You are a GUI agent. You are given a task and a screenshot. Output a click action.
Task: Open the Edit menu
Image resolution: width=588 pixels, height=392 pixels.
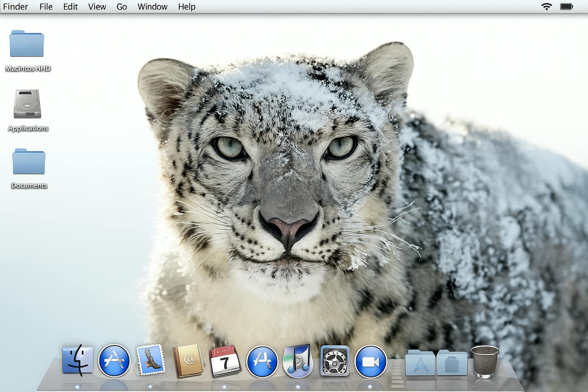tap(70, 7)
